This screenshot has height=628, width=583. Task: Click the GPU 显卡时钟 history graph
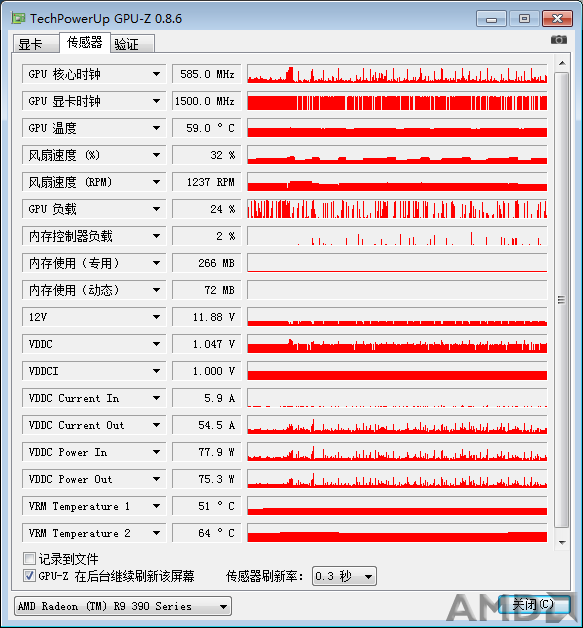(x=397, y=101)
